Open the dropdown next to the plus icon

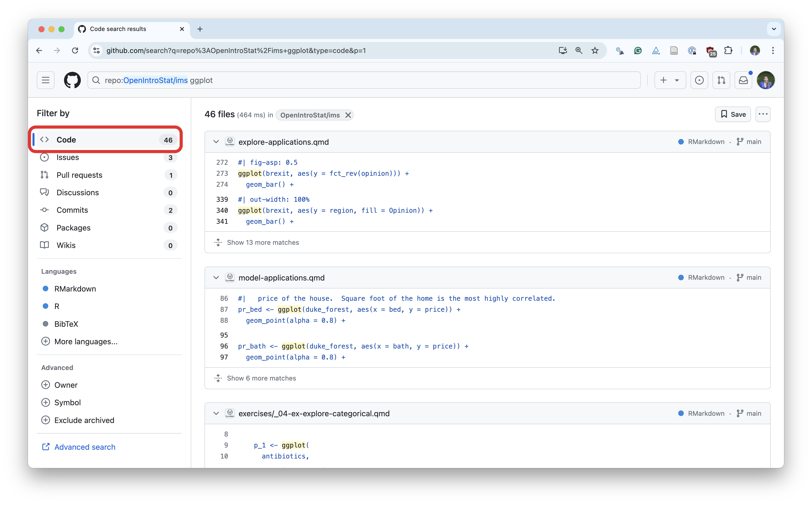(677, 80)
